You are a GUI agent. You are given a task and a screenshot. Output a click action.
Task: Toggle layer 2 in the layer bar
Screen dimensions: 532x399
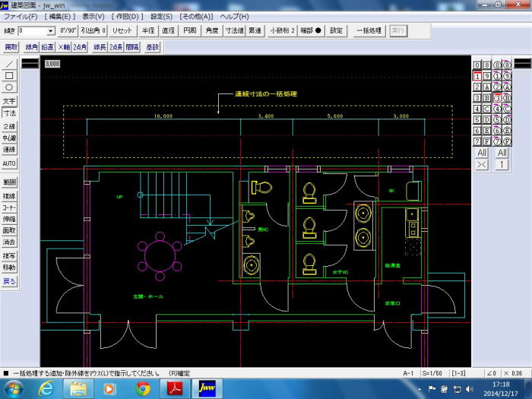(x=477, y=87)
